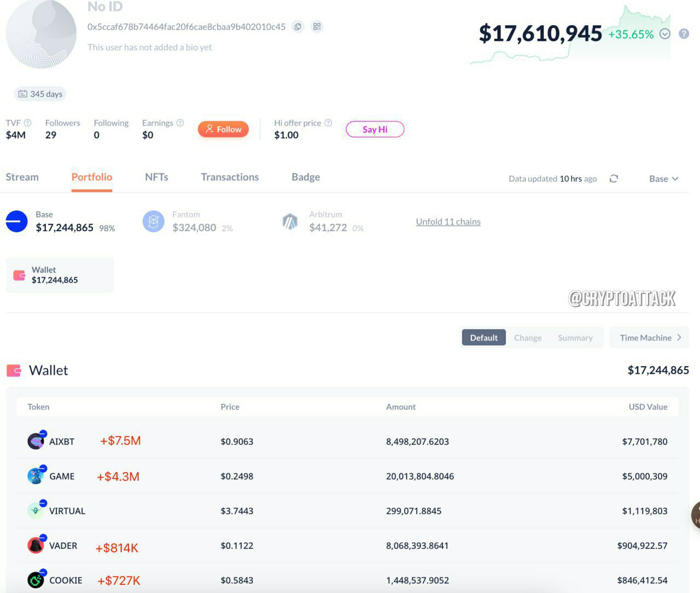Open the Transactions tab
Screen dimensions: 700x593
pyautogui.click(x=230, y=177)
